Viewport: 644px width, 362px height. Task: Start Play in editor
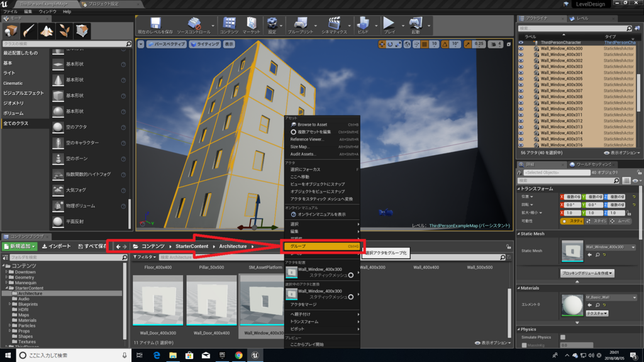(389, 25)
